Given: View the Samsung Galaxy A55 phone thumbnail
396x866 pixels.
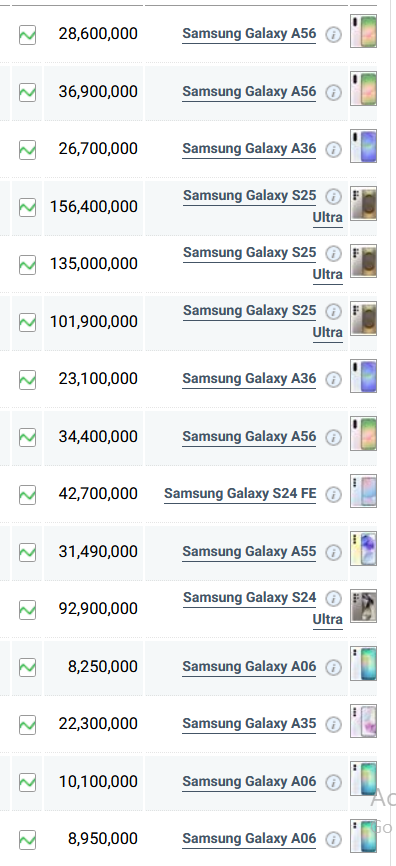Looking at the screenshot, I should coord(363,548).
